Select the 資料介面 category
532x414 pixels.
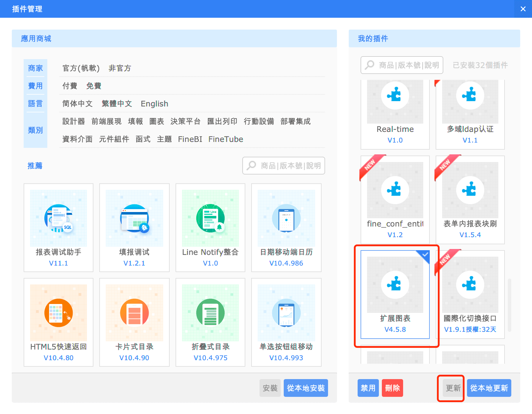77,139
